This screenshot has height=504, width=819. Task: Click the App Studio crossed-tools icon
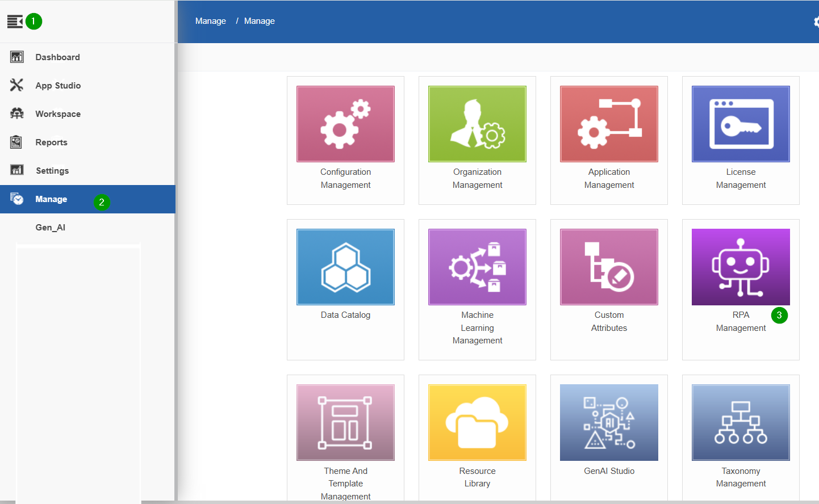(17, 85)
